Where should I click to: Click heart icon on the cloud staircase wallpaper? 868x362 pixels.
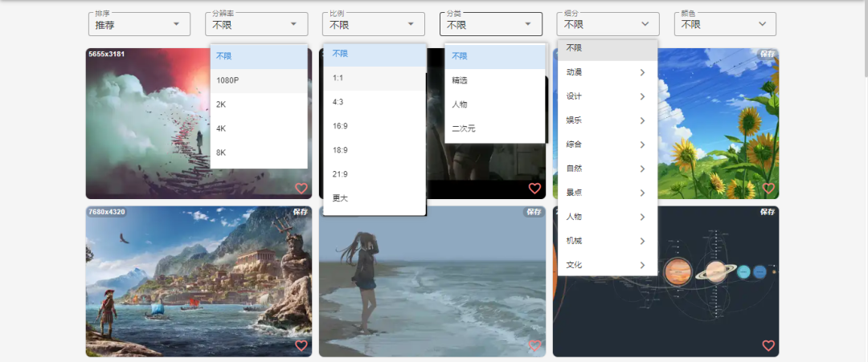coord(301,189)
